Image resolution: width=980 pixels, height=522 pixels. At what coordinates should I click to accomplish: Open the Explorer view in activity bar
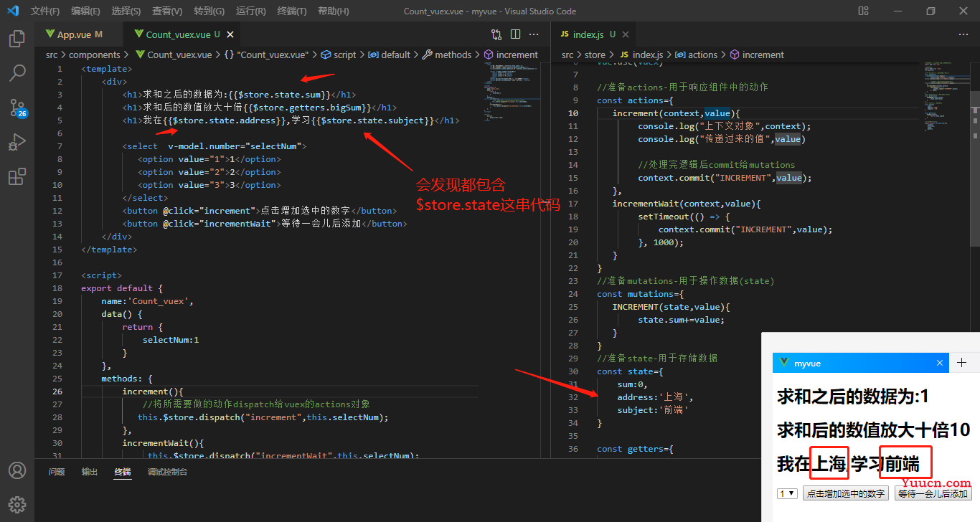click(x=17, y=39)
